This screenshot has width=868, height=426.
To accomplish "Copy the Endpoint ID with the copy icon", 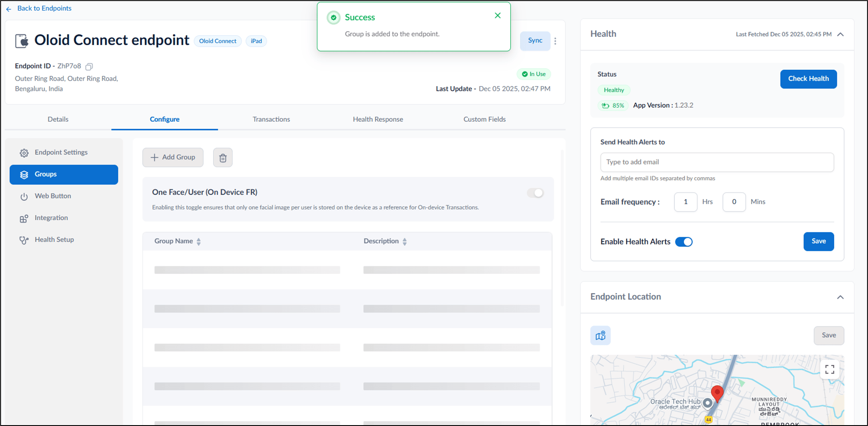I will pyautogui.click(x=89, y=66).
